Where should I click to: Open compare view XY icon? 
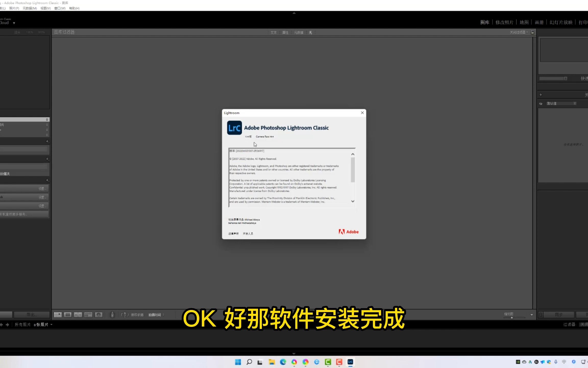click(78, 315)
